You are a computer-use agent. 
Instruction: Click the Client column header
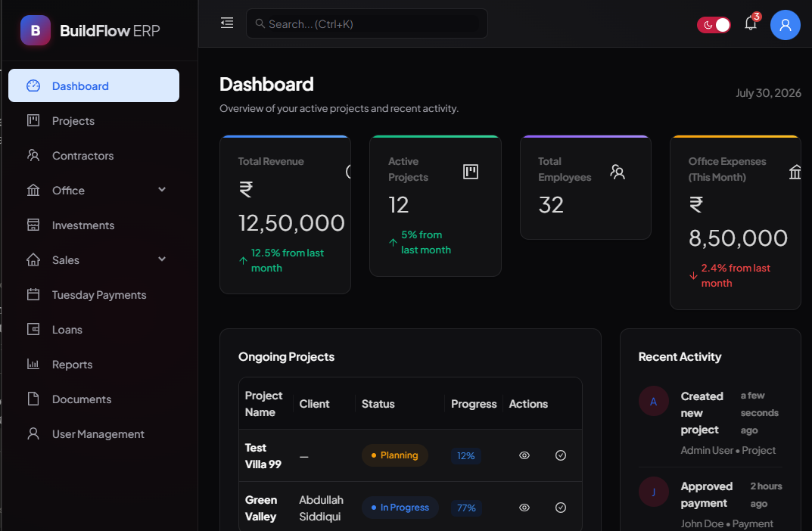(314, 404)
